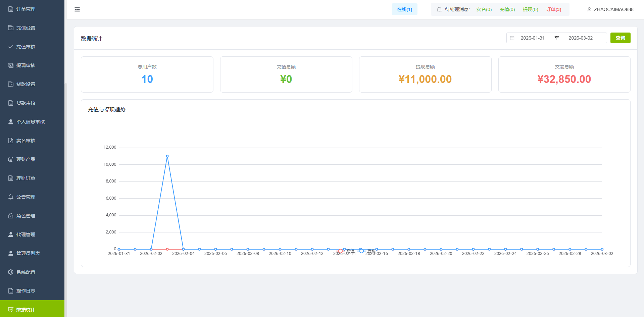The height and width of the screenshot is (317, 644).
Task: Click the user avatar icon
Action: 589,9
